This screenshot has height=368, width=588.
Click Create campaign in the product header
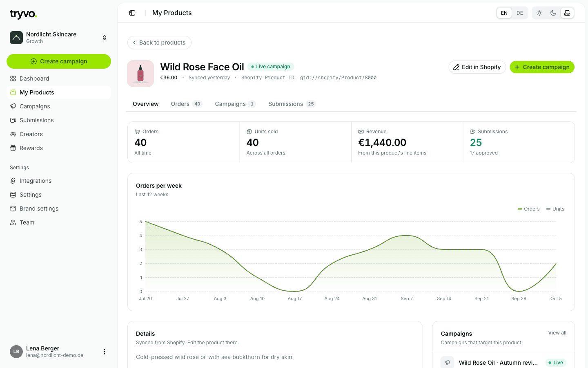tap(542, 67)
